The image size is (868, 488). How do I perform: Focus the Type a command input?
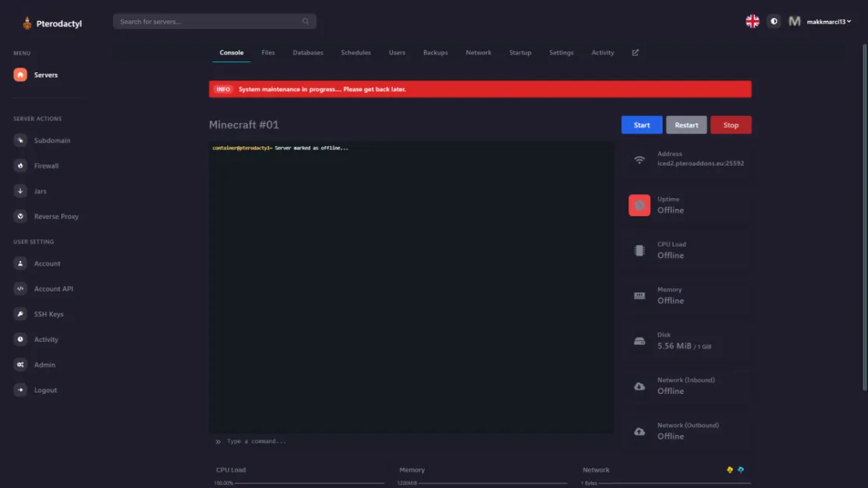[411, 441]
